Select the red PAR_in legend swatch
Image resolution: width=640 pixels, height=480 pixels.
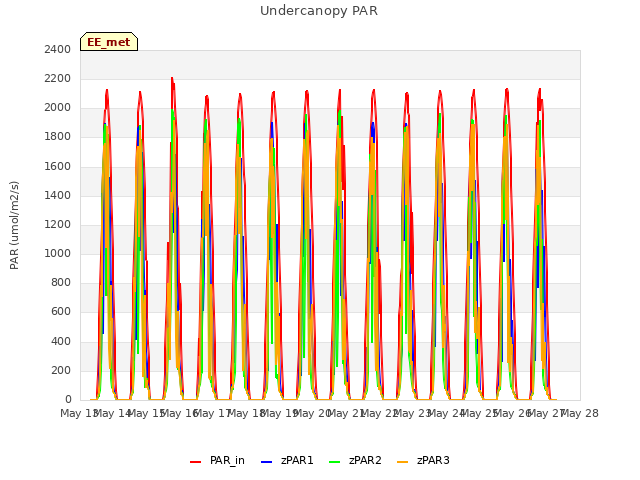tap(196, 462)
